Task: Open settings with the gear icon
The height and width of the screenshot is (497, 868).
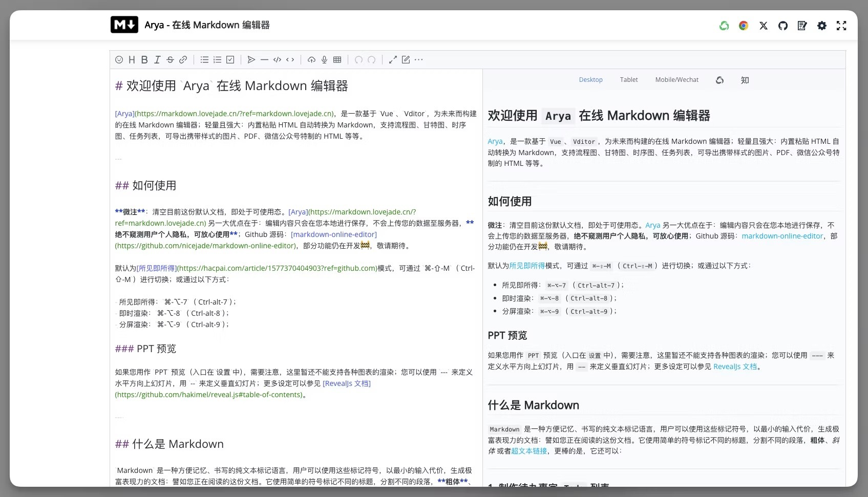Action: pyautogui.click(x=822, y=26)
